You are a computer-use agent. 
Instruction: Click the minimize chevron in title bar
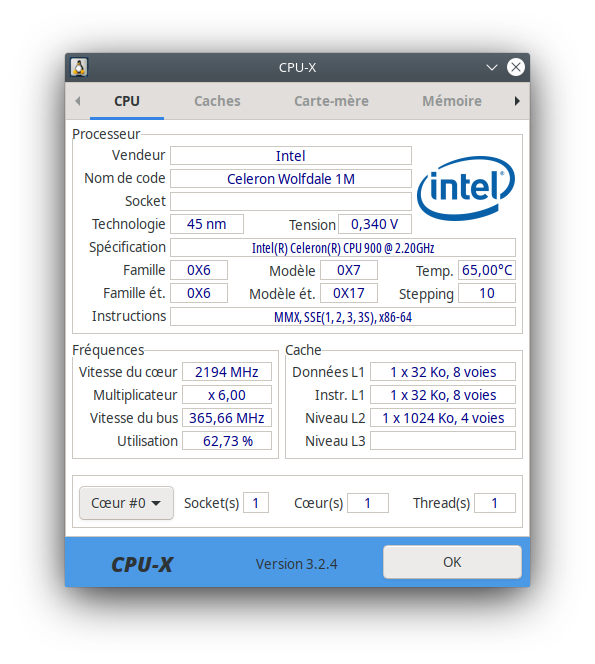coord(491,67)
